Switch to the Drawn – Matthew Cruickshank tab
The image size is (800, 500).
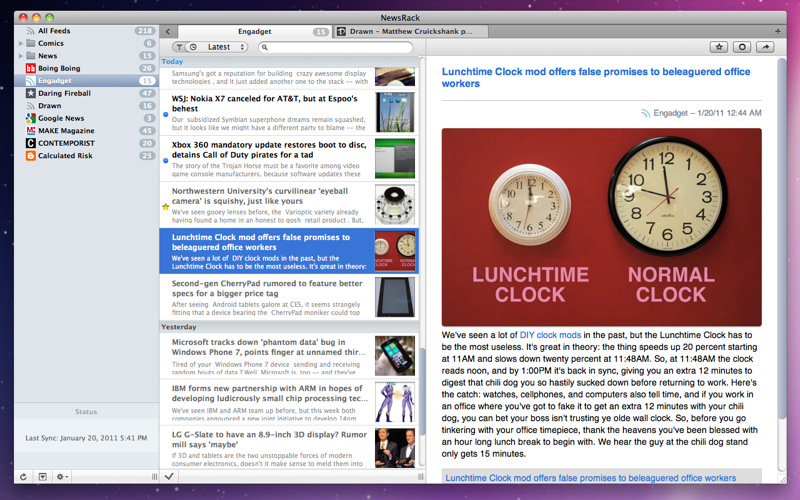coord(410,32)
